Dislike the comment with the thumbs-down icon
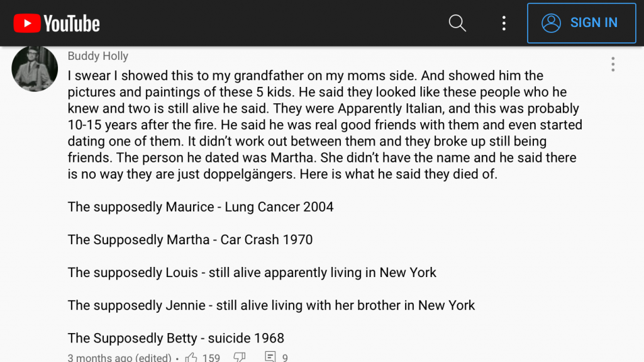644x362 pixels. pyautogui.click(x=240, y=358)
